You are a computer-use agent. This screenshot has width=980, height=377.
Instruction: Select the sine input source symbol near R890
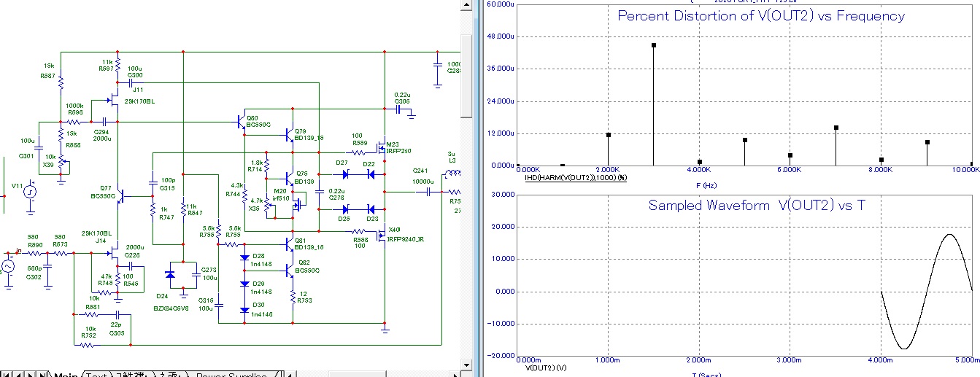8,267
